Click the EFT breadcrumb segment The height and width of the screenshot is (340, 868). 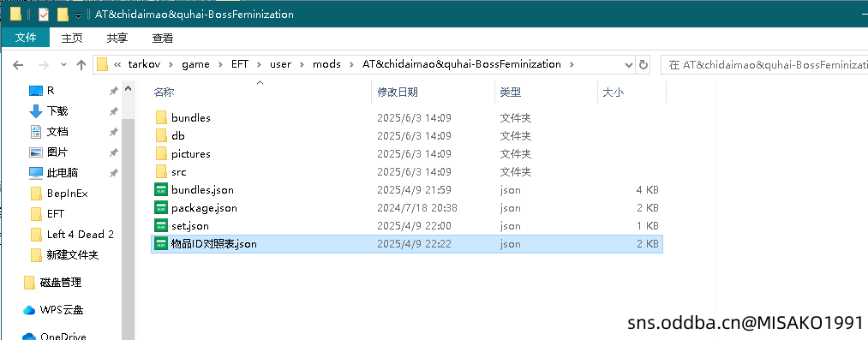point(240,64)
